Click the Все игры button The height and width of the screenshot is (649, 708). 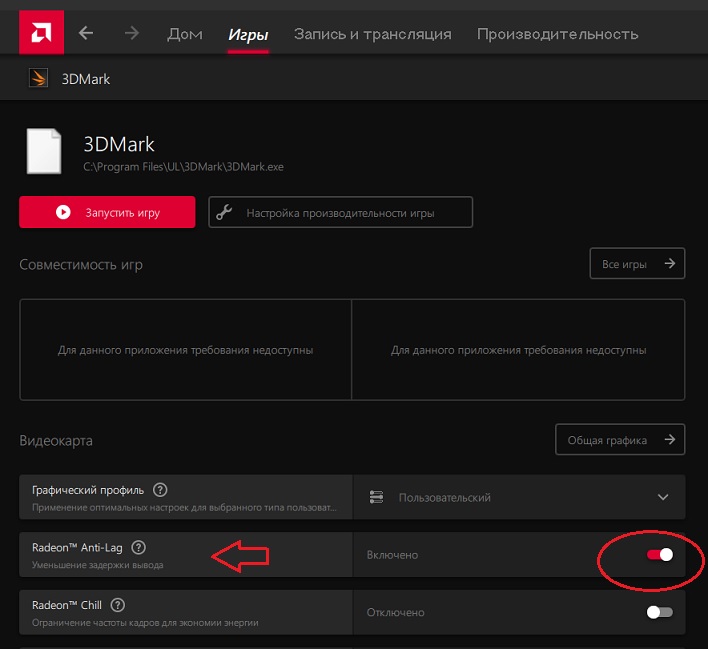tap(637, 263)
